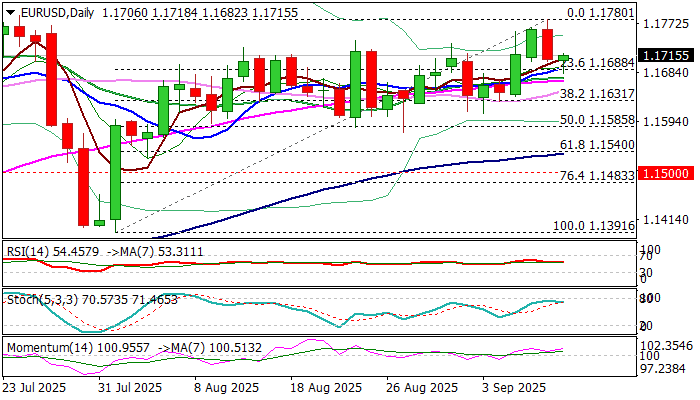Click the RSI(14) indicator label
The width and height of the screenshot is (700, 400).
pyautogui.click(x=28, y=252)
